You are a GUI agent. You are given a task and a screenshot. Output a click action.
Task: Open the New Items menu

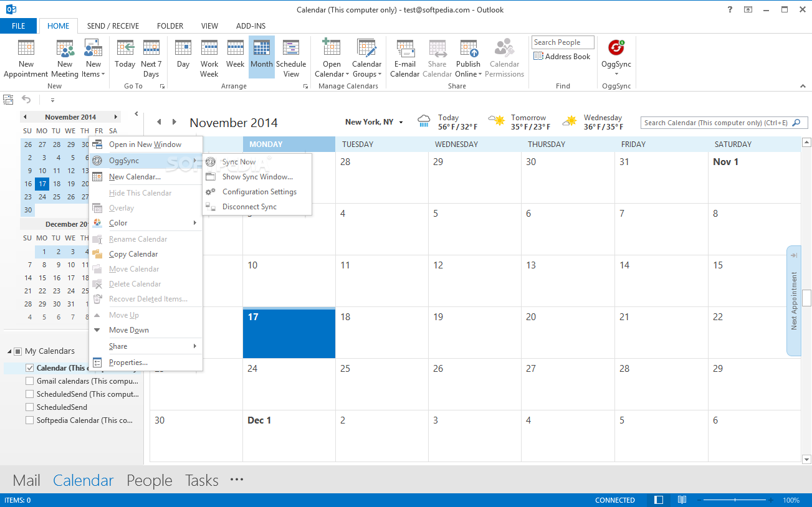pos(93,59)
